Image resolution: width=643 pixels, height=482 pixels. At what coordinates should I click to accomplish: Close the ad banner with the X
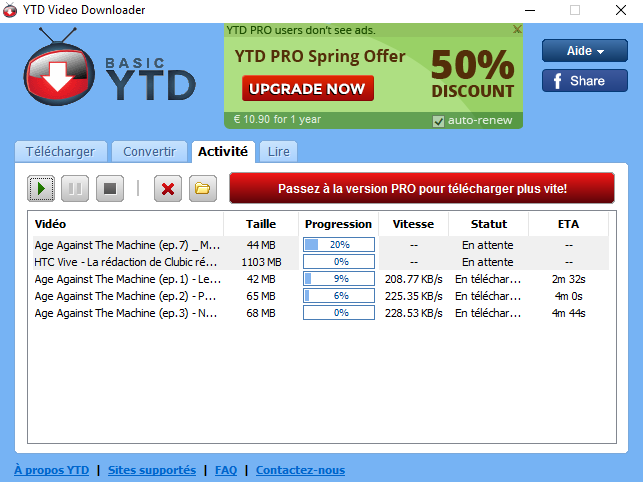pyautogui.click(x=517, y=29)
